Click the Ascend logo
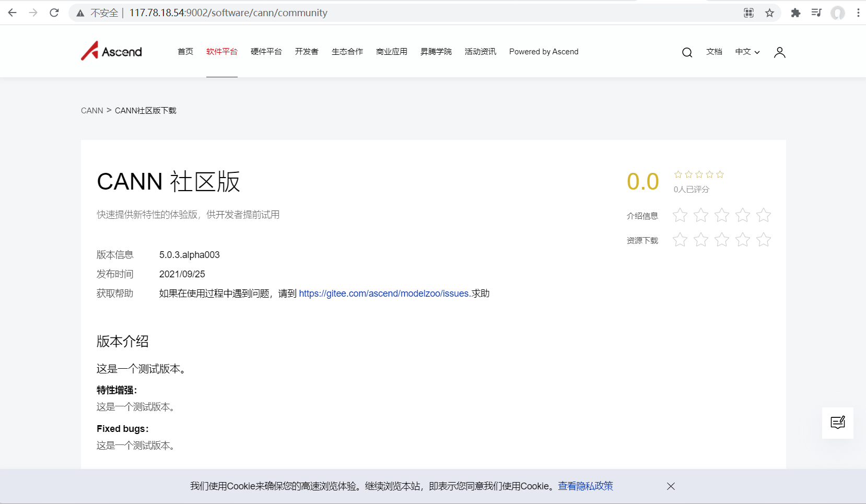The height and width of the screenshot is (504, 866). point(111,51)
